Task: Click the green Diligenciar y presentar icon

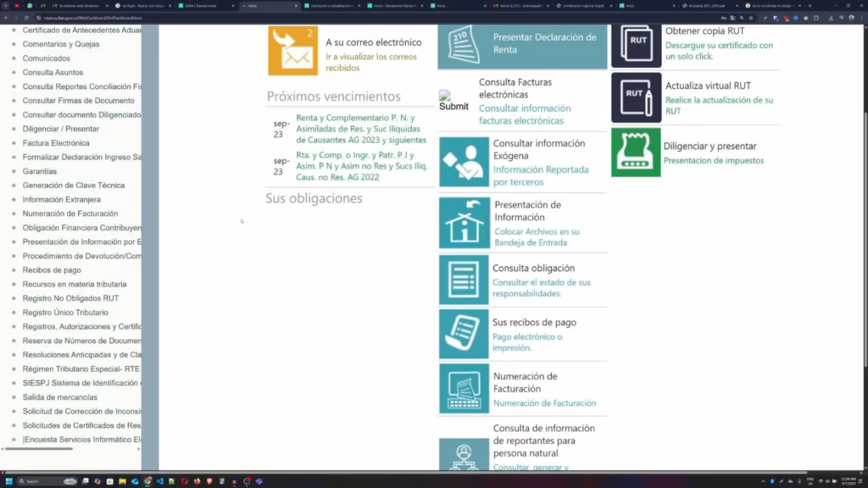Action: click(x=636, y=152)
